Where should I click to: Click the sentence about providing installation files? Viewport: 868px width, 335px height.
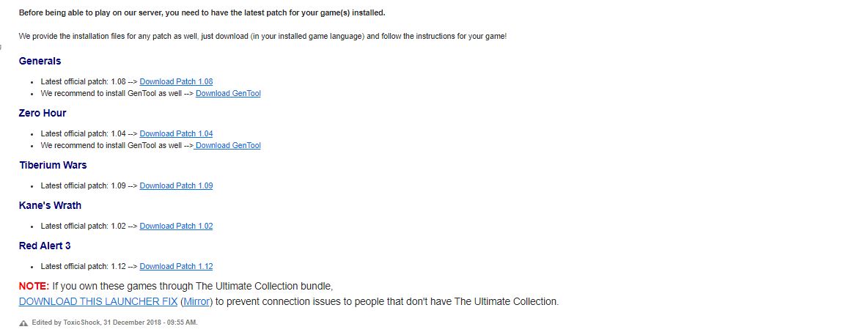[262, 36]
